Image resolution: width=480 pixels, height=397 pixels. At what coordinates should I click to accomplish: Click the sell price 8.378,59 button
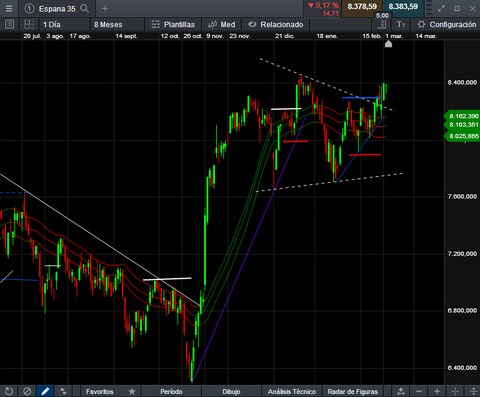tap(362, 7)
